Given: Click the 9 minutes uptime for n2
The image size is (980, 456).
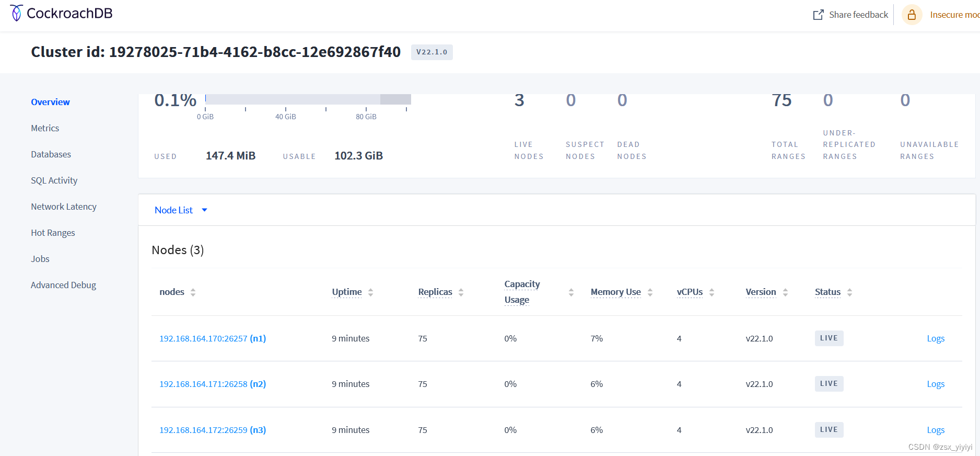Looking at the screenshot, I should [351, 384].
